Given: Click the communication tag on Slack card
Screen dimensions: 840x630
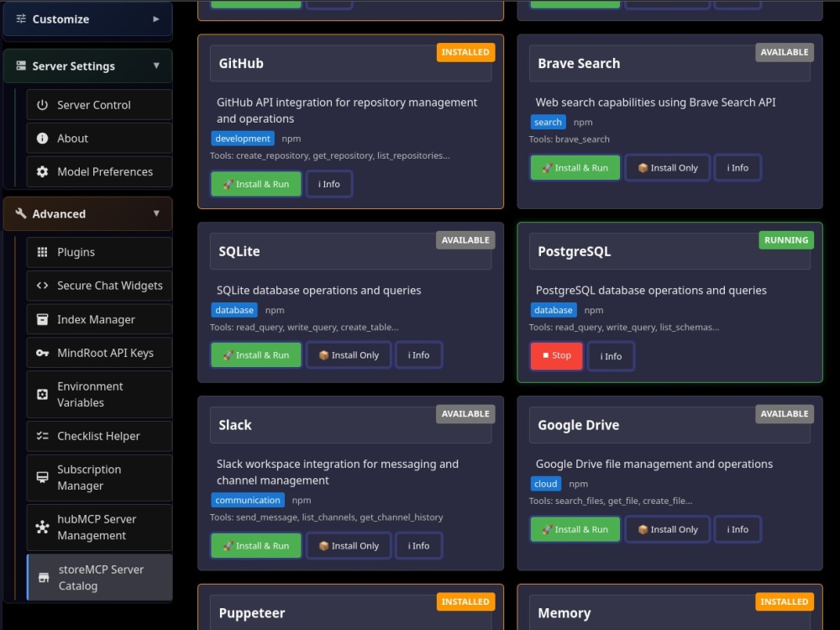Looking at the screenshot, I should point(248,500).
